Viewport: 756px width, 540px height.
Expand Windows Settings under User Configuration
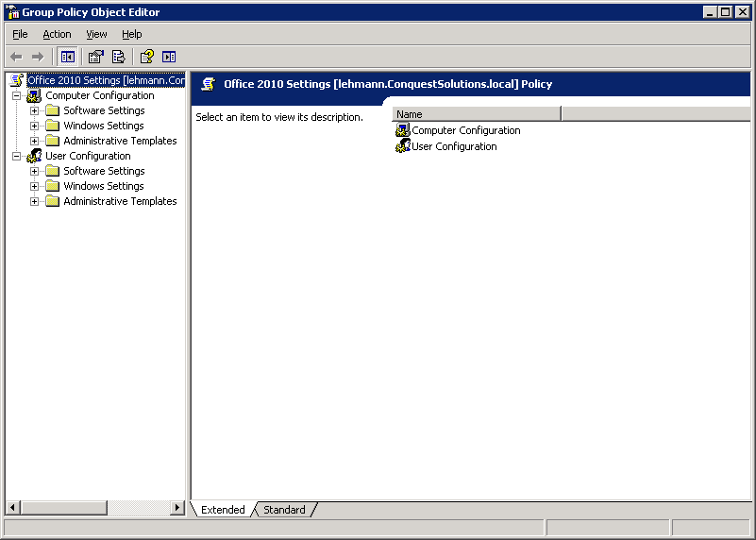[x=34, y=186]
